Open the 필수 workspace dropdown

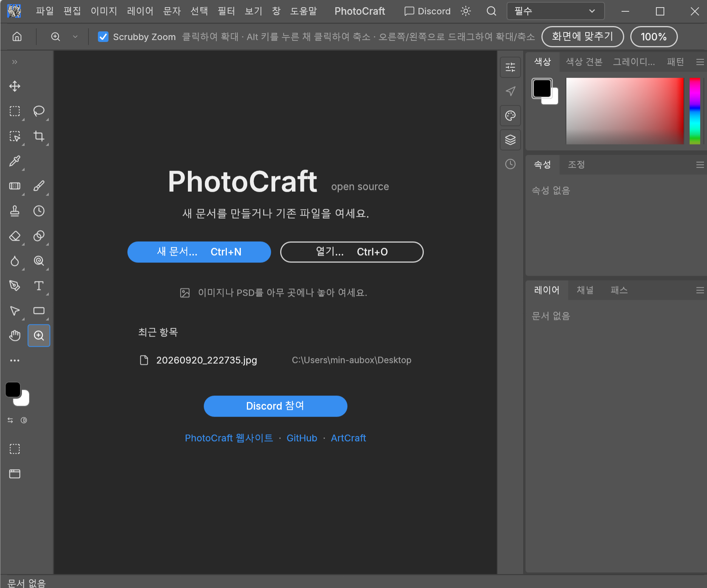click(x=555, y=11)
